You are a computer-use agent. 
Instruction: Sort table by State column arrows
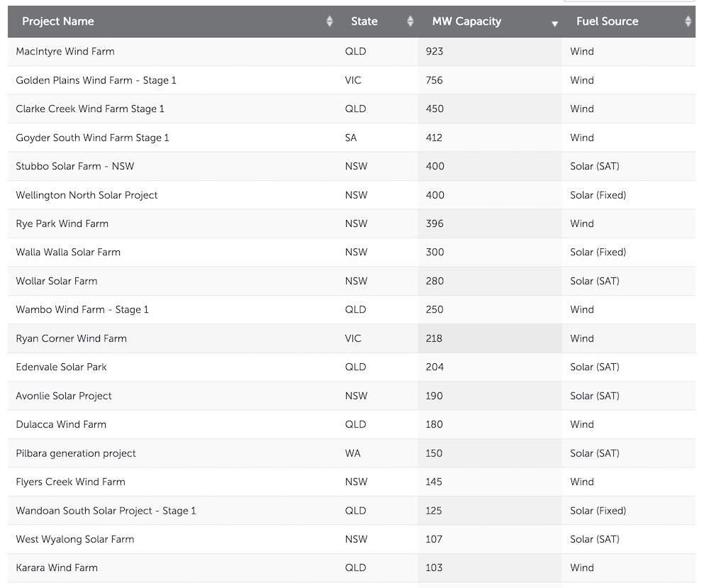410,21
